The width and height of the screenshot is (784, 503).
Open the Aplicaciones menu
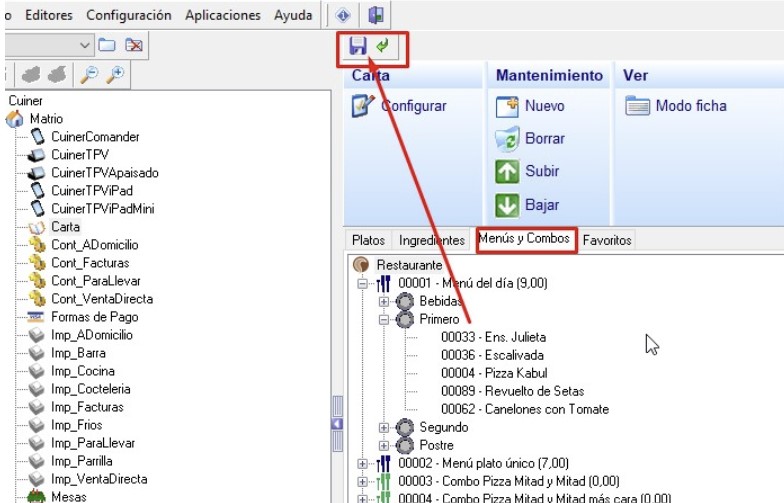pos(223,16)
